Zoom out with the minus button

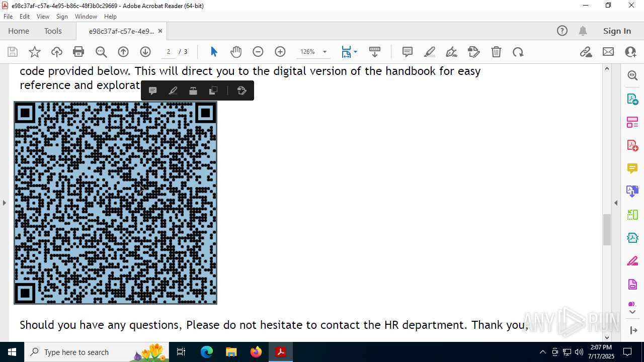pos(258,52)
